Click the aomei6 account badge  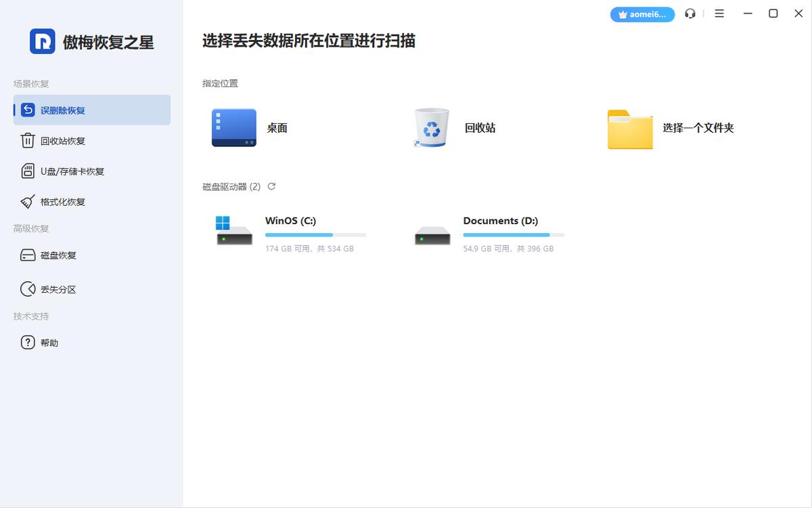point(641,14)
